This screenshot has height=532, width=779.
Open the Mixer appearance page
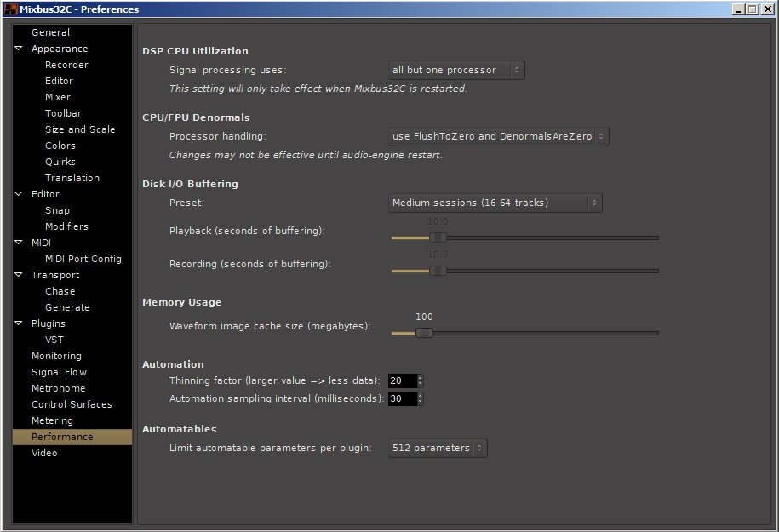click(58, 97)
